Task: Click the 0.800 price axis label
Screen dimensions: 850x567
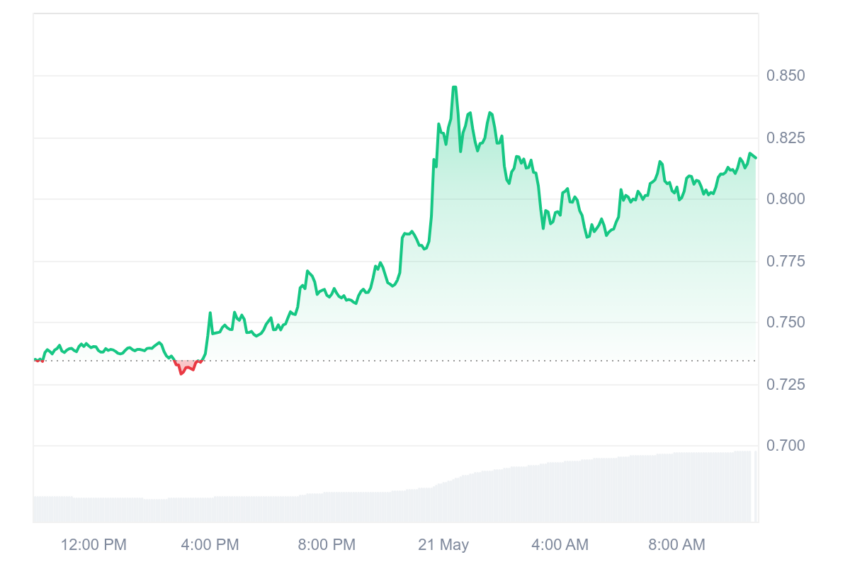Action: 785,199
